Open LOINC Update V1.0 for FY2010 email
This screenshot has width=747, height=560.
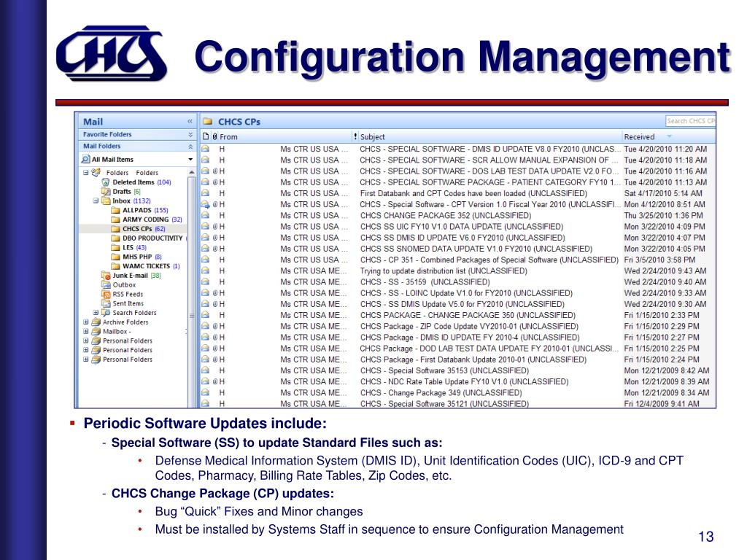(x=458, y=293)
